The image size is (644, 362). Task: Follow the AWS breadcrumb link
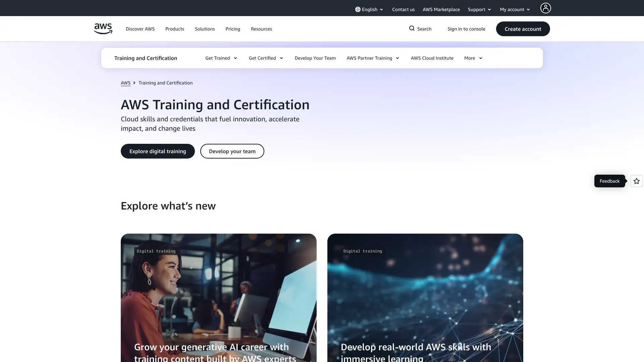coord(125,83)
